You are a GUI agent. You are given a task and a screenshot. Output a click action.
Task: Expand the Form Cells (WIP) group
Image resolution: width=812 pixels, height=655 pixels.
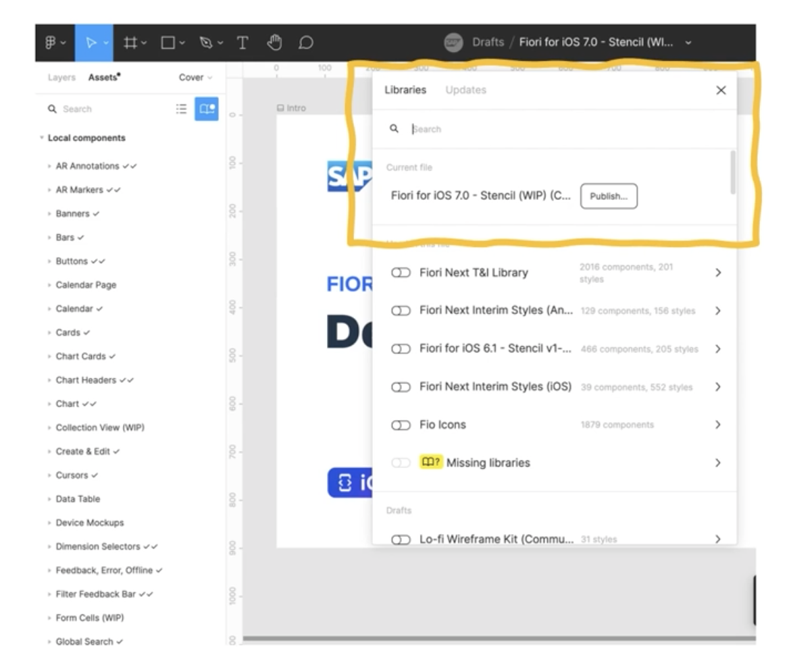coord(50,619)
